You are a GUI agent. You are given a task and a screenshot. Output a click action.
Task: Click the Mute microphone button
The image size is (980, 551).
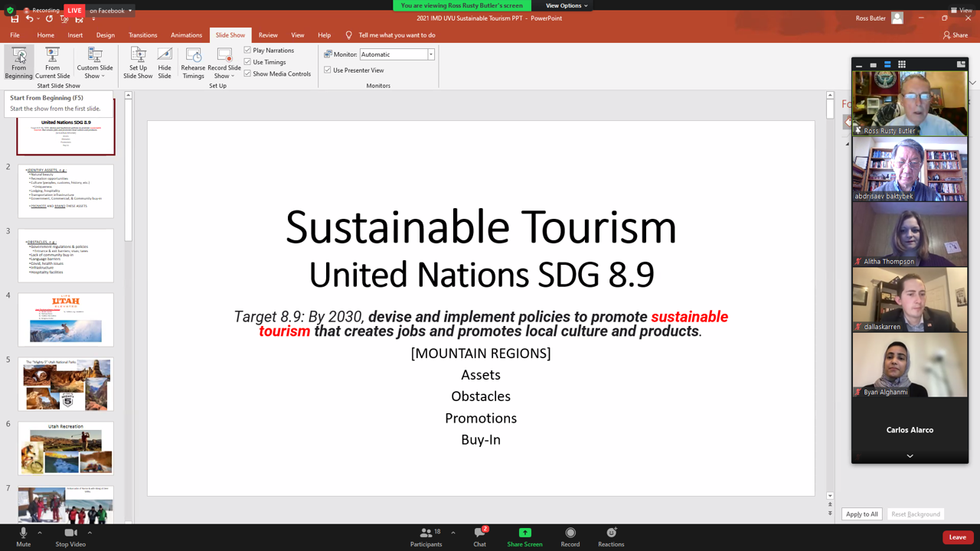[23, 537]
